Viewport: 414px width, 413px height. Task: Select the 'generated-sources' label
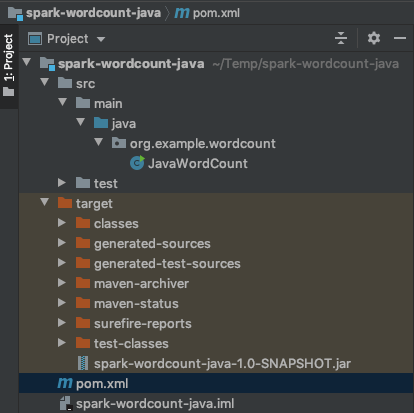point(152,244)
